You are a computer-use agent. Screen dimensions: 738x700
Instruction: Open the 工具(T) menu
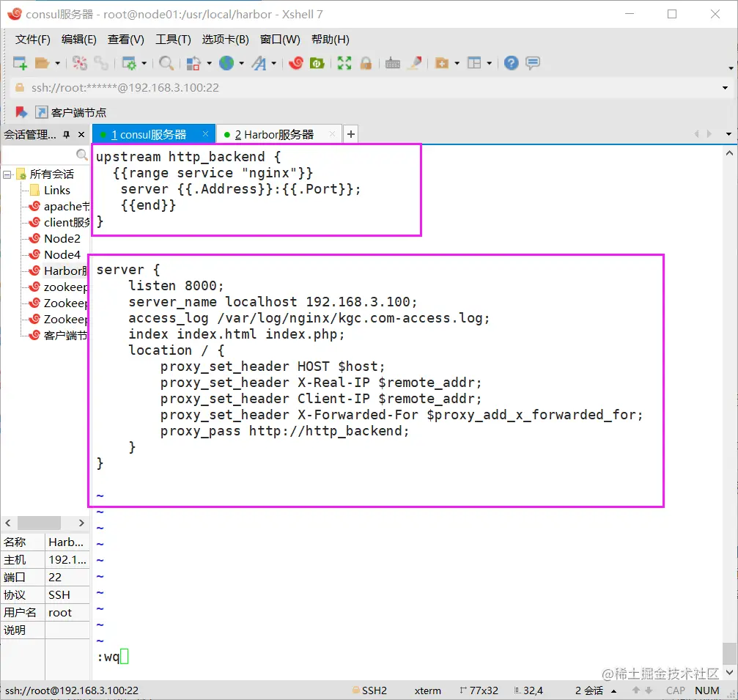tap(173, 40)
